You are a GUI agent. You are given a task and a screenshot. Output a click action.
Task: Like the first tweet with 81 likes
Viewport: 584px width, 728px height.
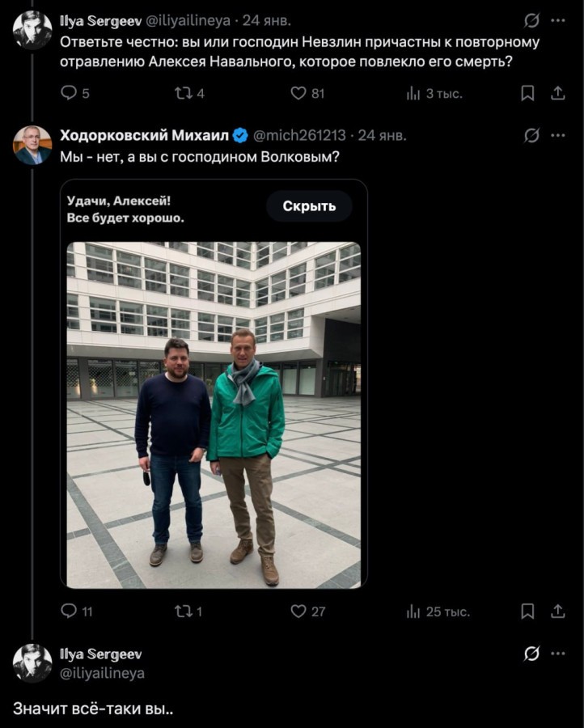(298, 93)
